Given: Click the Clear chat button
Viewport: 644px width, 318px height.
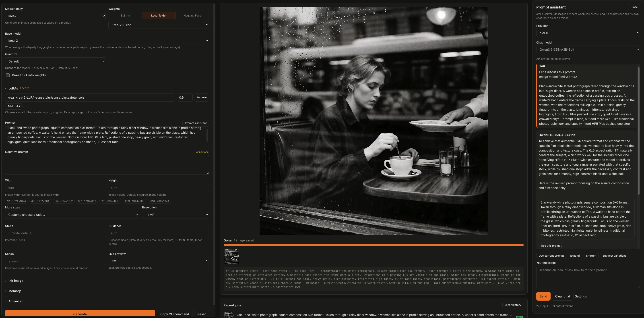Looking at the screenshot, I should [562, 296].
